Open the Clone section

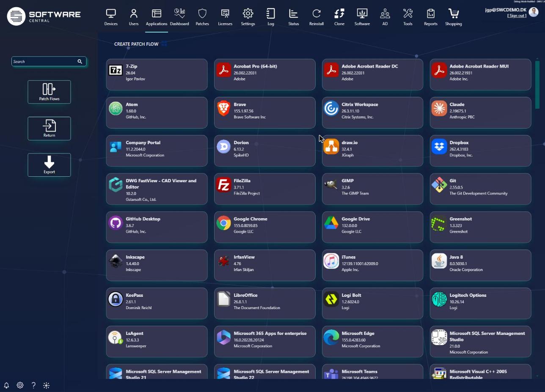339,17
